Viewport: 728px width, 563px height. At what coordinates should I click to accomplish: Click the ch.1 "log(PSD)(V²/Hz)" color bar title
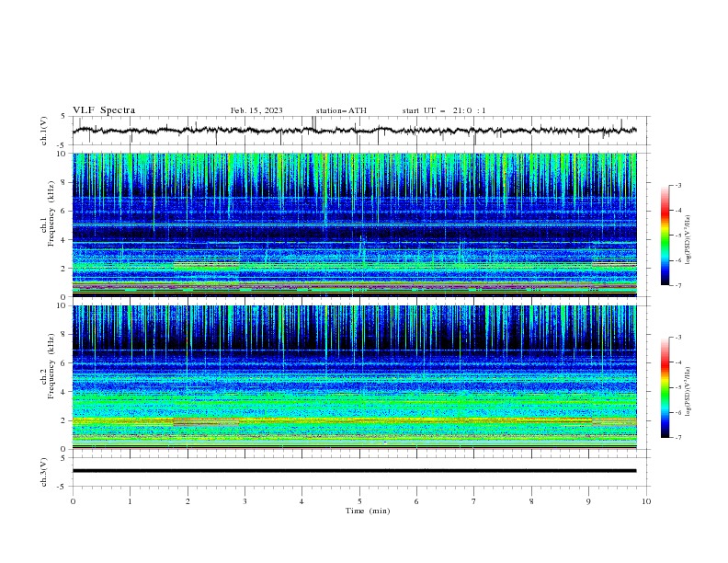pos(688,240)
